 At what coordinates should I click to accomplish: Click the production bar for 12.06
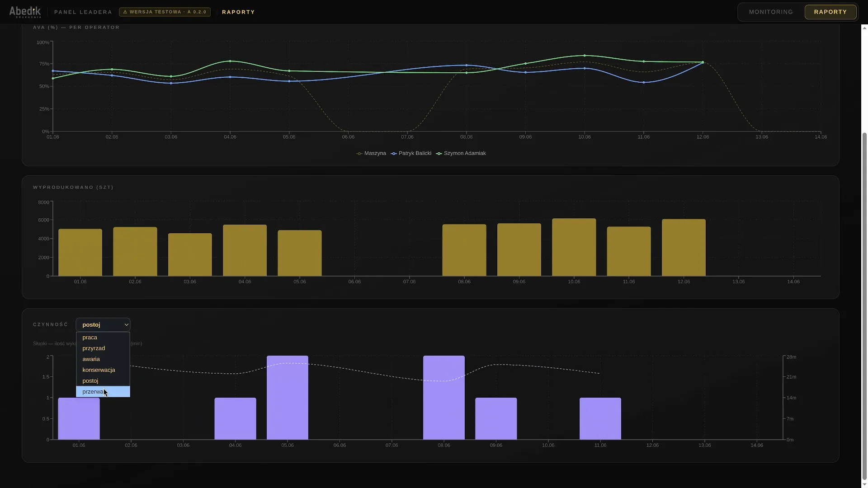coord(684,248)
